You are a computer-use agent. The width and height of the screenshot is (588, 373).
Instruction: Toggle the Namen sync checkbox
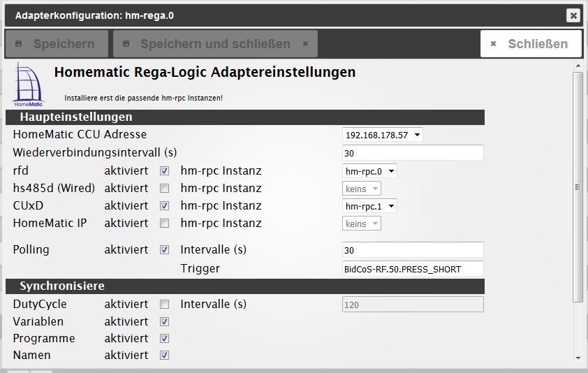[x=164, y=356]
